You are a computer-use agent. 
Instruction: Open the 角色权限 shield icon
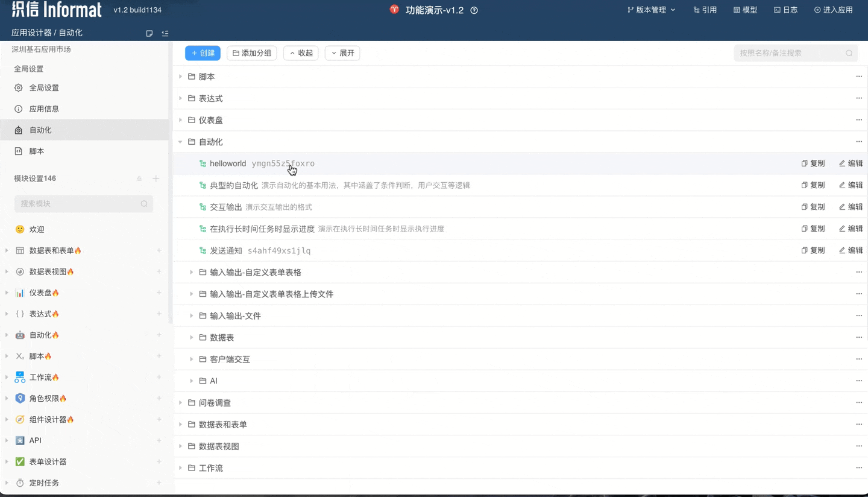click(19, 398)
